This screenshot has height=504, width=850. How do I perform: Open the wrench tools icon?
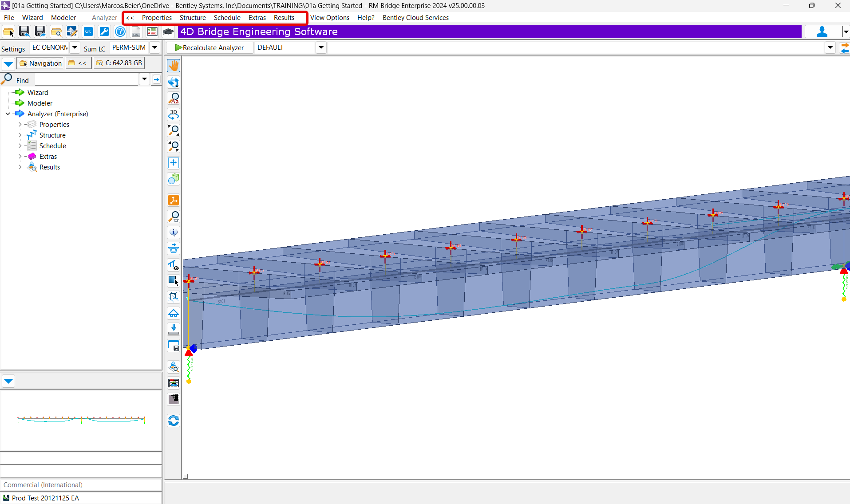point(104,31)
